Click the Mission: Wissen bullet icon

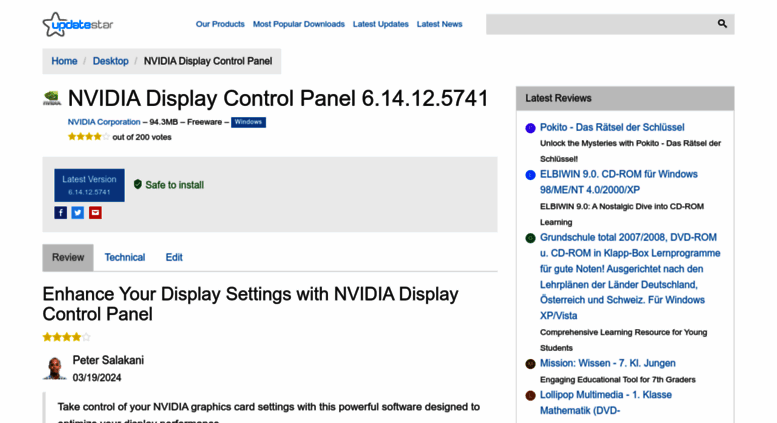coord(530,364)
